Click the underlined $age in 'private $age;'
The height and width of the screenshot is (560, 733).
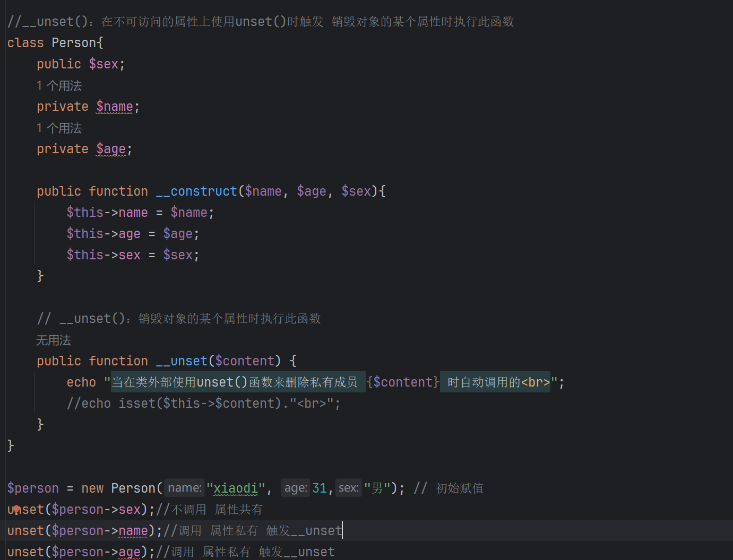pos(111,149)
